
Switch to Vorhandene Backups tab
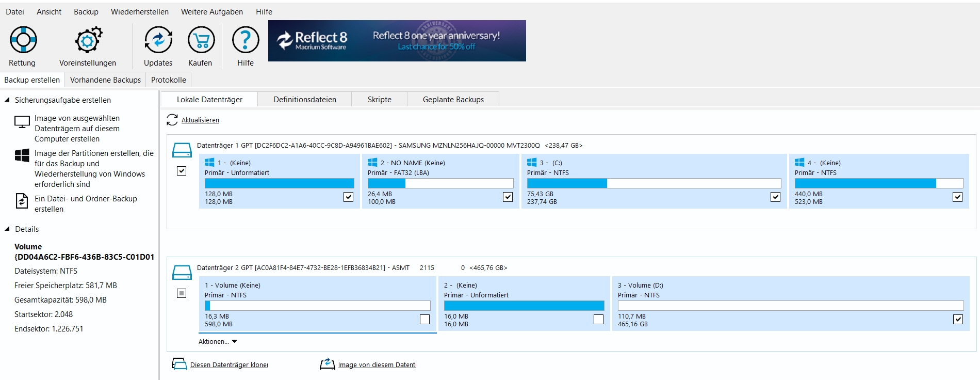click(x=105, y=80)
